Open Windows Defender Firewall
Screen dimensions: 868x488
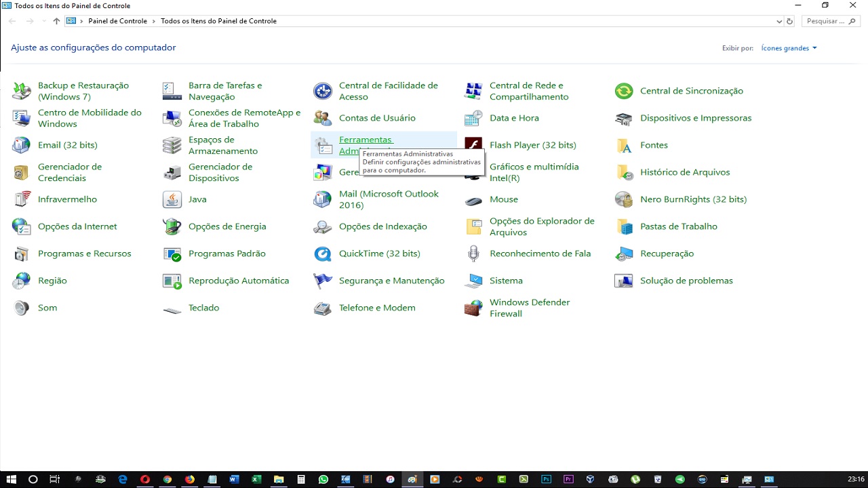coord(530,308)
